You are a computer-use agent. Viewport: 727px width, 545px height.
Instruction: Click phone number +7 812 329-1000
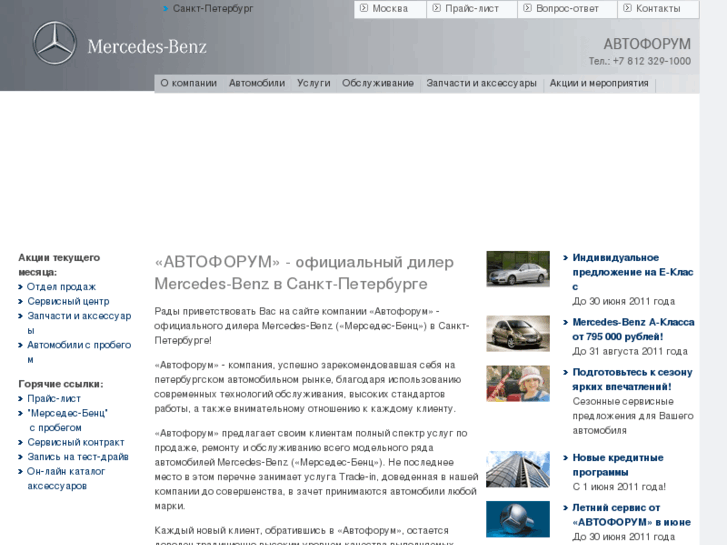pos(651,61)
